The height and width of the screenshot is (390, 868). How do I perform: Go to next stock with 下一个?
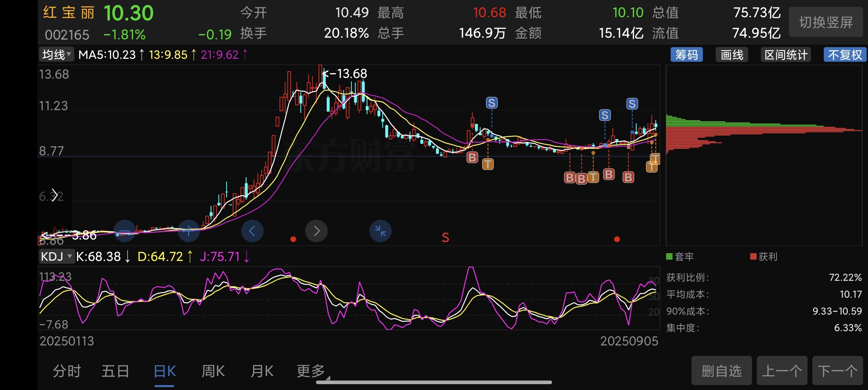coord(838,370)
